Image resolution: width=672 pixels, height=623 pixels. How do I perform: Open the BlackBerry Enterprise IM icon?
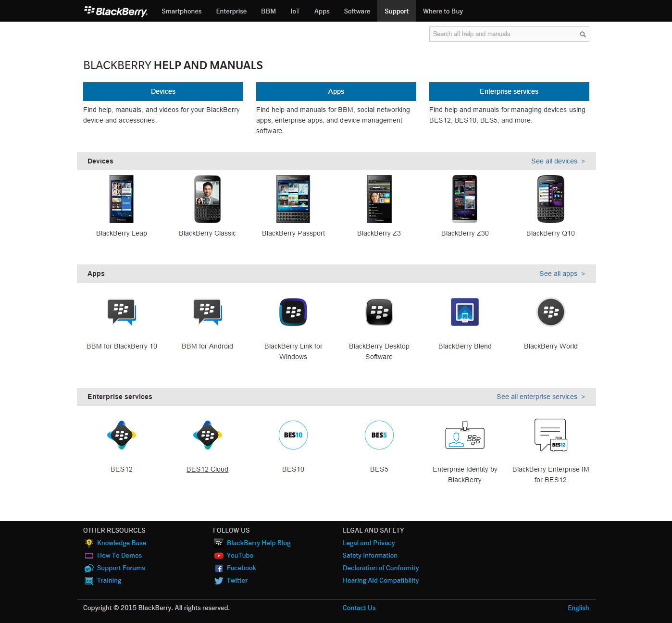tap(551, 435)
